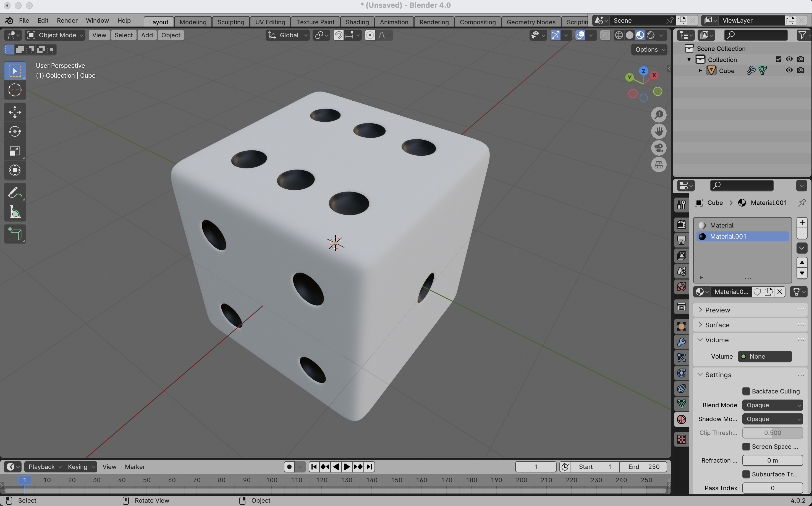Image resolution: width=812 pixels, height=506 pixels.
Task: Click the Blender logo menu icon
Action: (9, 20)
